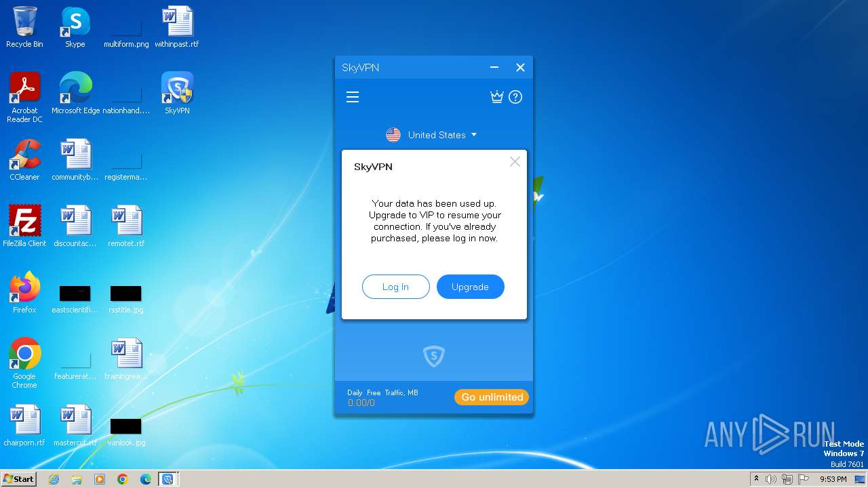
Task: Open the Windows Start menu
Action: (x=18, y=479)
